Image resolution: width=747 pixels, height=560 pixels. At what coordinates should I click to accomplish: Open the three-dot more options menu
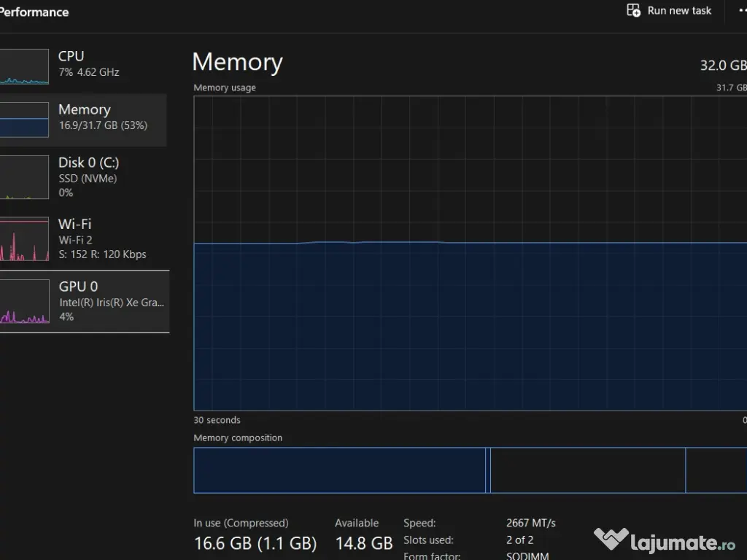pos(740,11)
